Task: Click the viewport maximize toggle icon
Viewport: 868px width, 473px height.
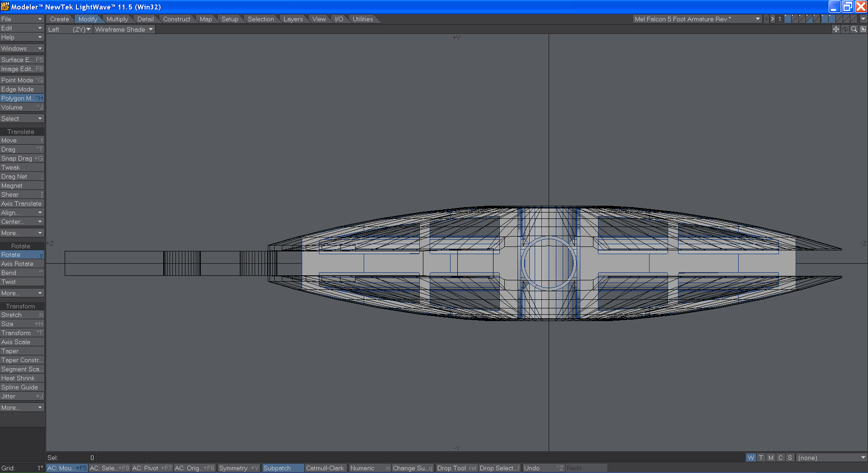Action: pos(863,29)
